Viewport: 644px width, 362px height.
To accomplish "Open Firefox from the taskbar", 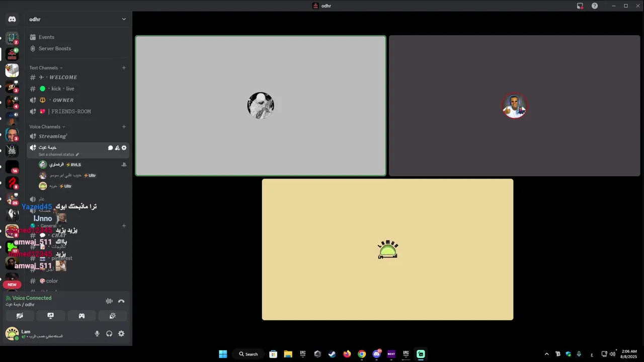I will (x=347, y=354).
